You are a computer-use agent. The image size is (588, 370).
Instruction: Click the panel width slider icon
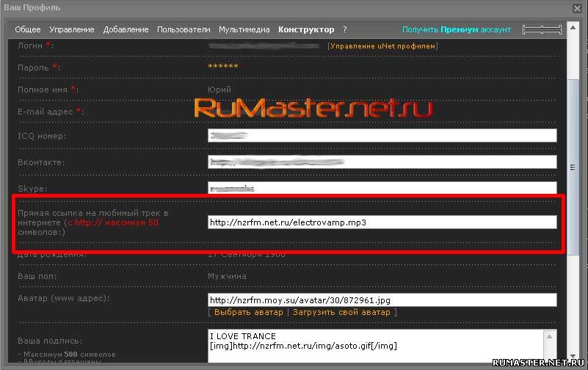coord(542,29)
